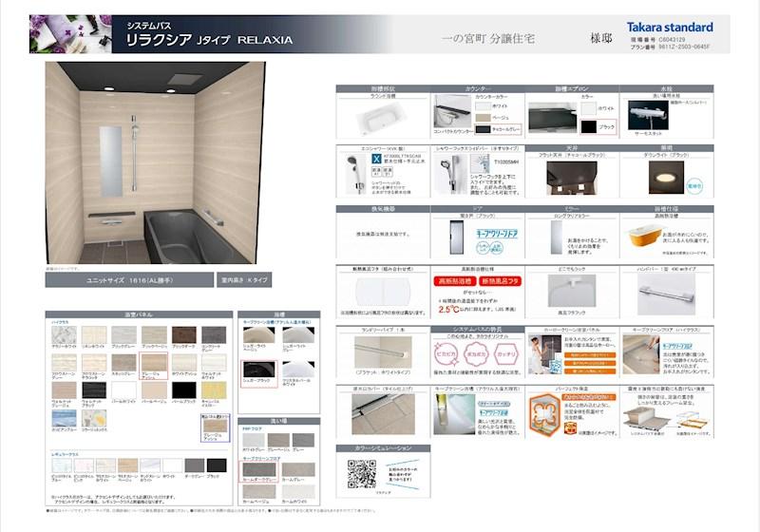Click the red 高断熱浴槽 label

pos(454,281)
